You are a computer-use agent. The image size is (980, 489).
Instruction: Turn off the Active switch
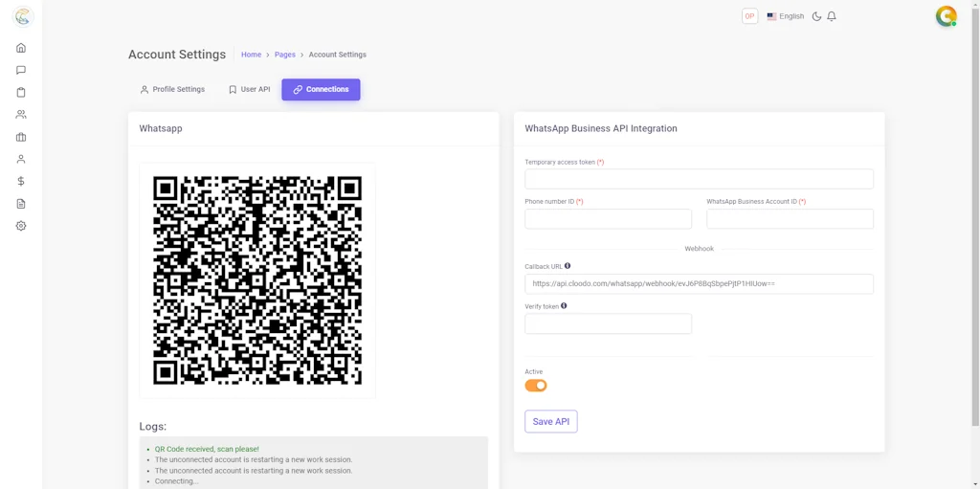[x=536, y=386]
